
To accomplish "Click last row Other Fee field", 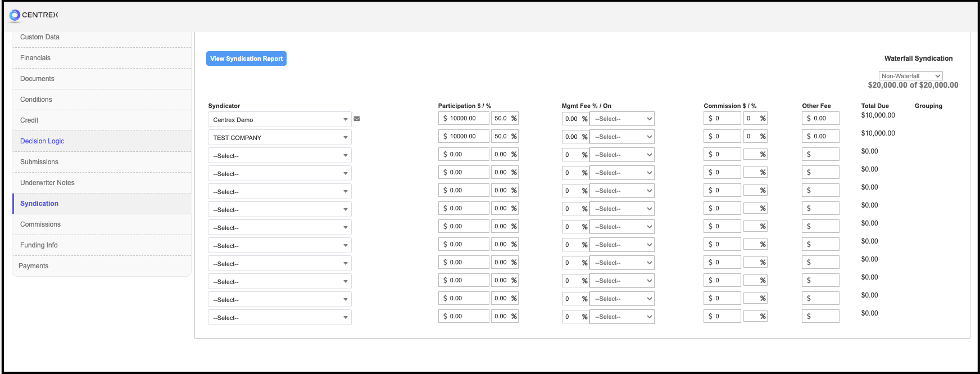I will click(x=820, y=316).
